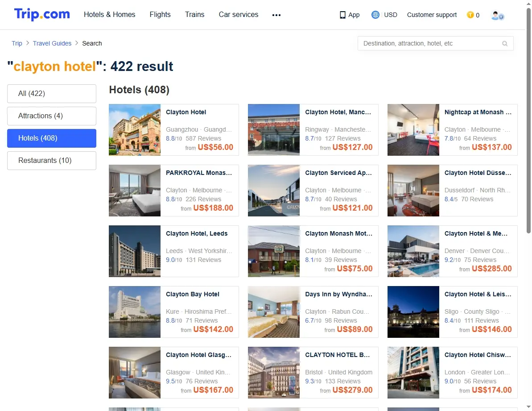
Task: Click scrollbar down arrow
Action: (x=528, y=407)
